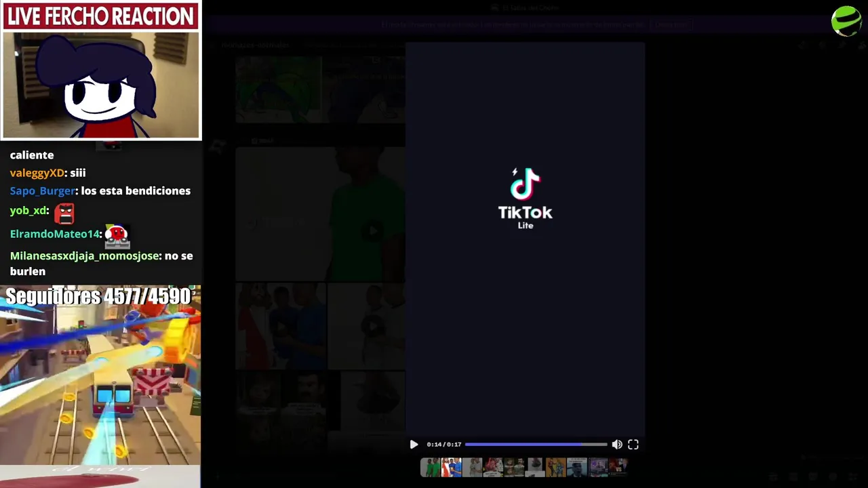Open the sixth thumbnail with grey object
868x488 pixels.
pyautogui.click(x=535, y=467)
